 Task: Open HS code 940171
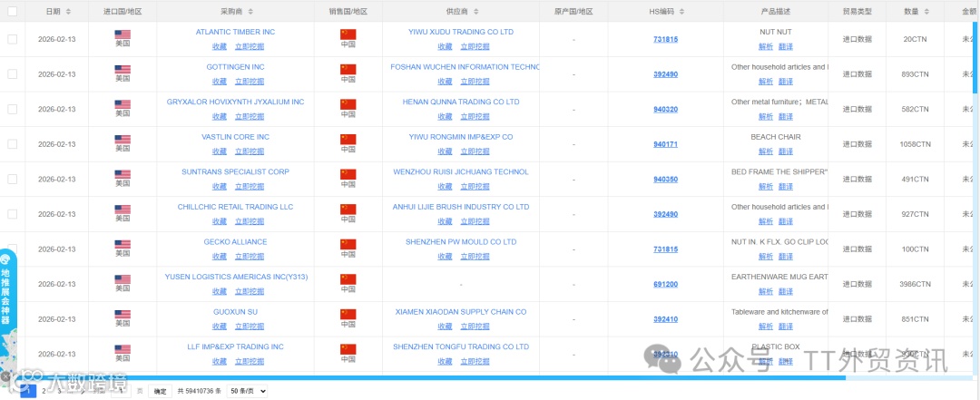666,143
